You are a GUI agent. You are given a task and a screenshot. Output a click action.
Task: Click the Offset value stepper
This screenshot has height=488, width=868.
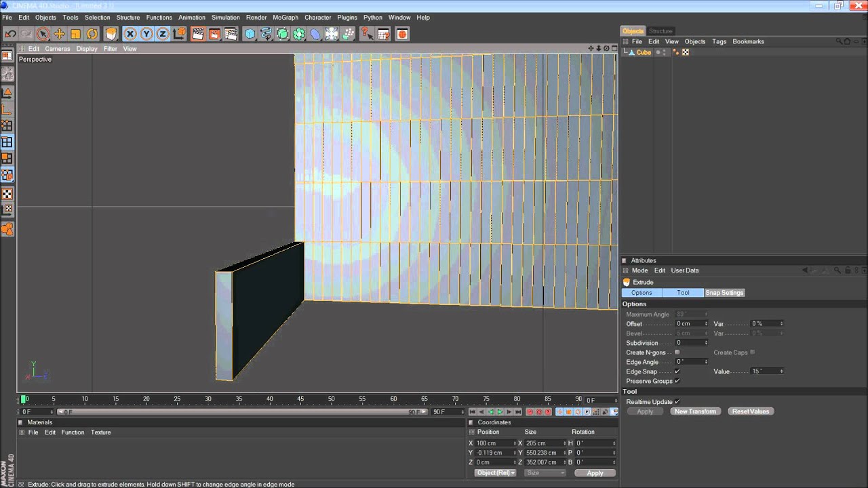point(706,324)
